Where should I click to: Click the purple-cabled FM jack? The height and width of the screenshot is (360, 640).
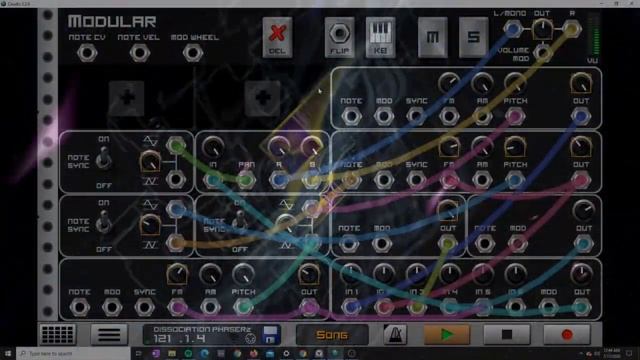[x=177, y=307]
